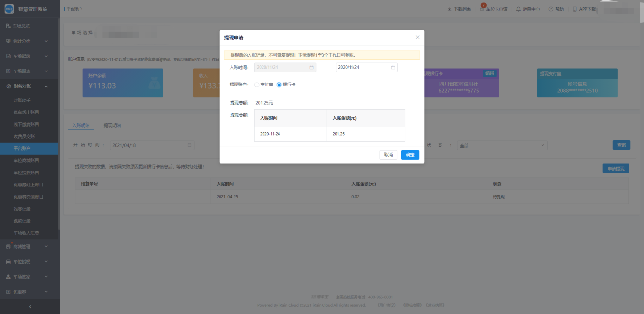The image size is (644, 314).
Task: Click the help question mark icon
Action: [551, 9]
